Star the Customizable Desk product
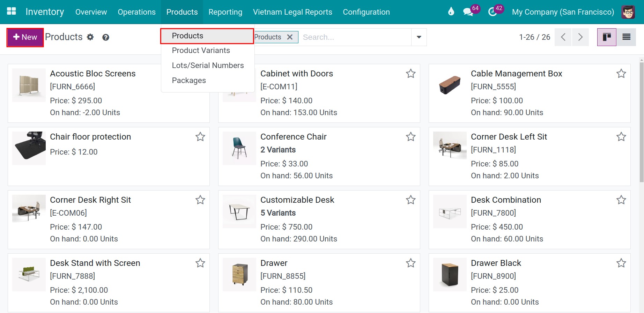Viewport: 644px width, 313px height. [x=411, y=200]
